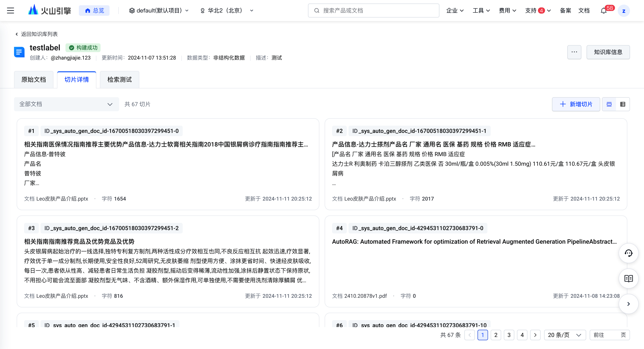Change the 20 条/页 page size
Viewport: 644px width, 349px height.
coord(565,335)
